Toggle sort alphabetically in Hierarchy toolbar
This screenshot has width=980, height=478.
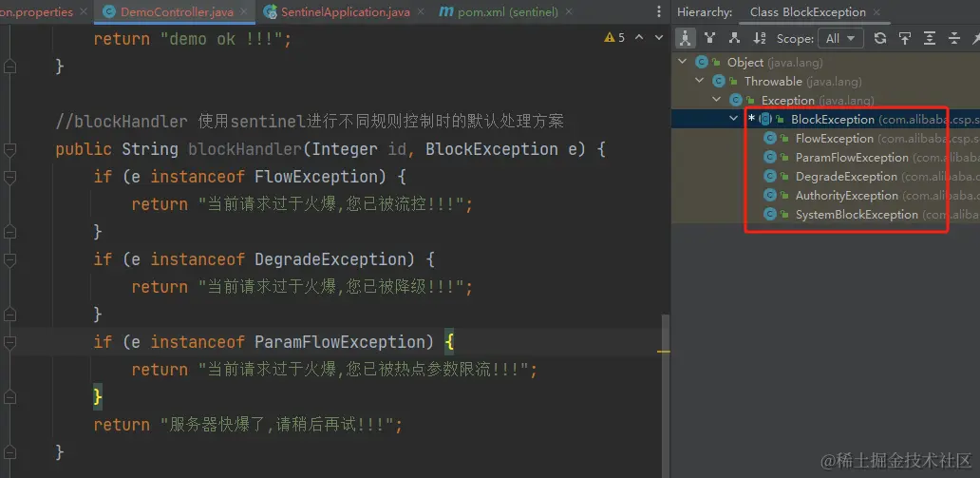[760, 38]
